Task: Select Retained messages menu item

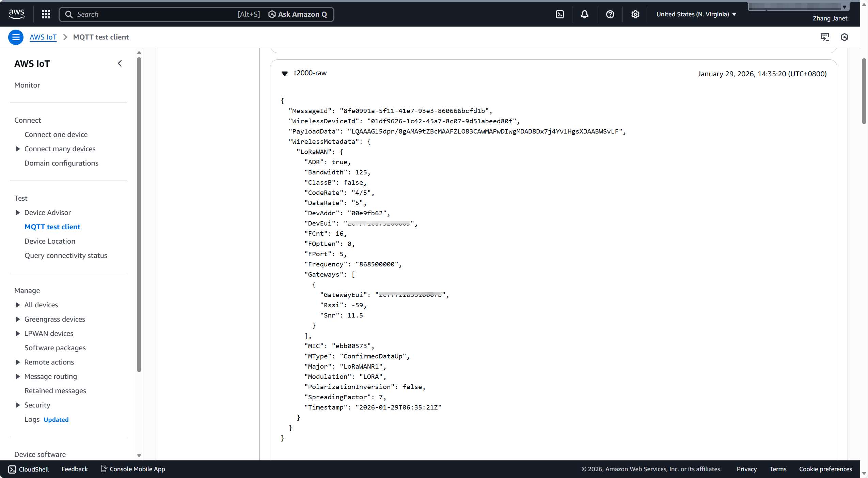Action: pos(55,391)
